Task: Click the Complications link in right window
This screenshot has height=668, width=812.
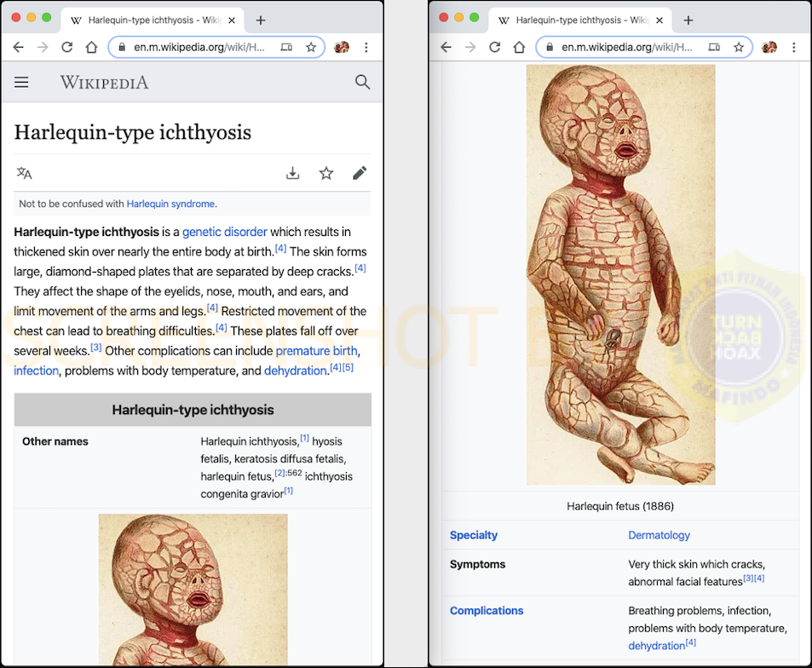Action: [487, 611]
